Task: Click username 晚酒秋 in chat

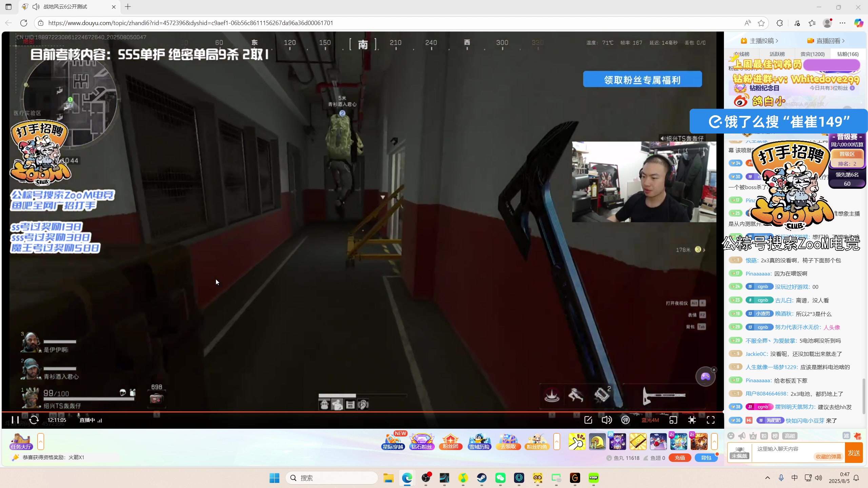Action: click(784, 314)
